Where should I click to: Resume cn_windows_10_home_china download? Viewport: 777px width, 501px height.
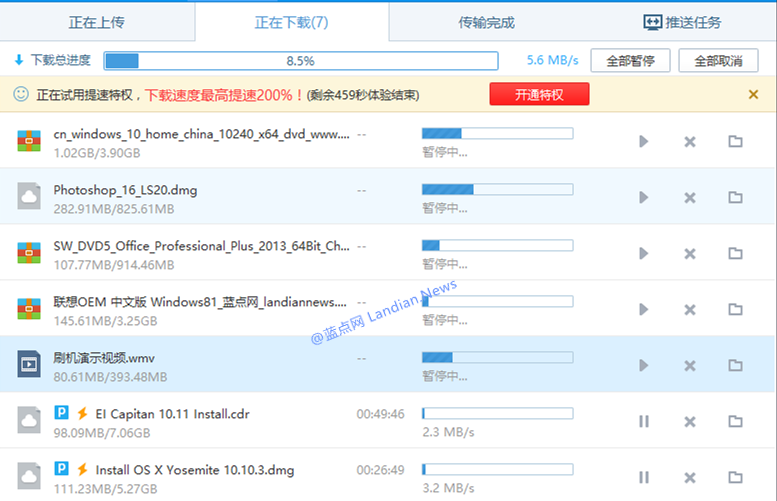644,142
